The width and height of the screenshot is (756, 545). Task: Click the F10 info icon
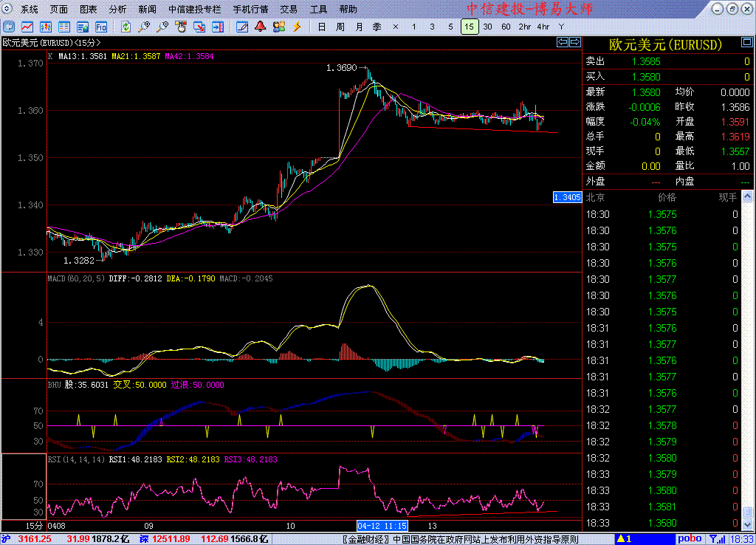pos(100,27)
